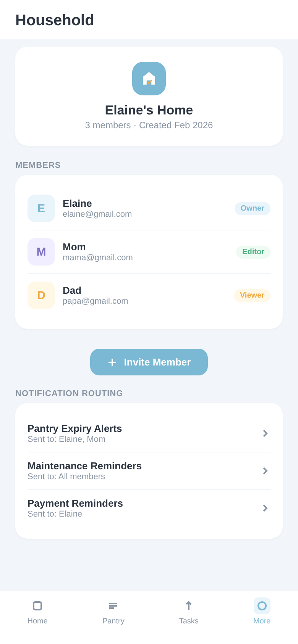Viewport: 298px width, 644px height.
Task: Switch to the Pantry tab label
Action: click(113, 621)
